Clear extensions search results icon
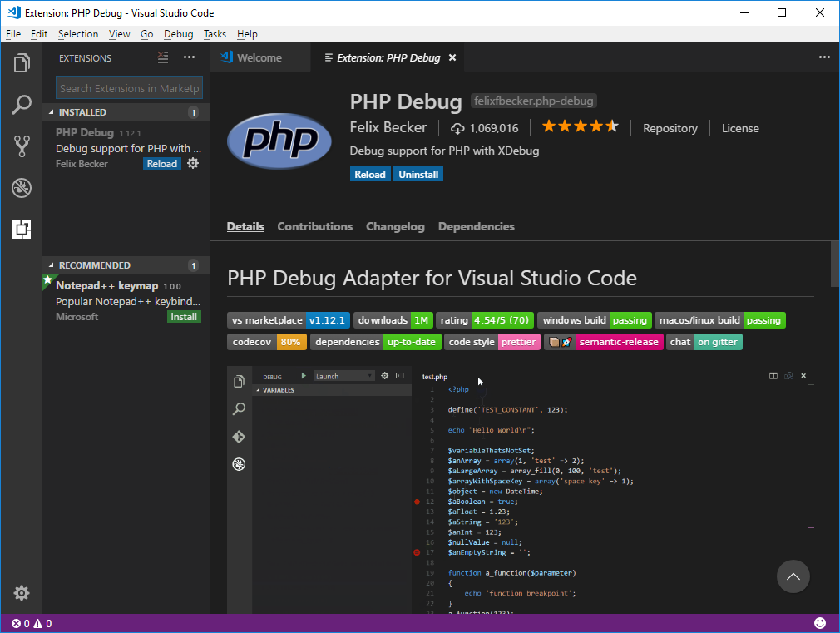 click(x=163, y=57)
